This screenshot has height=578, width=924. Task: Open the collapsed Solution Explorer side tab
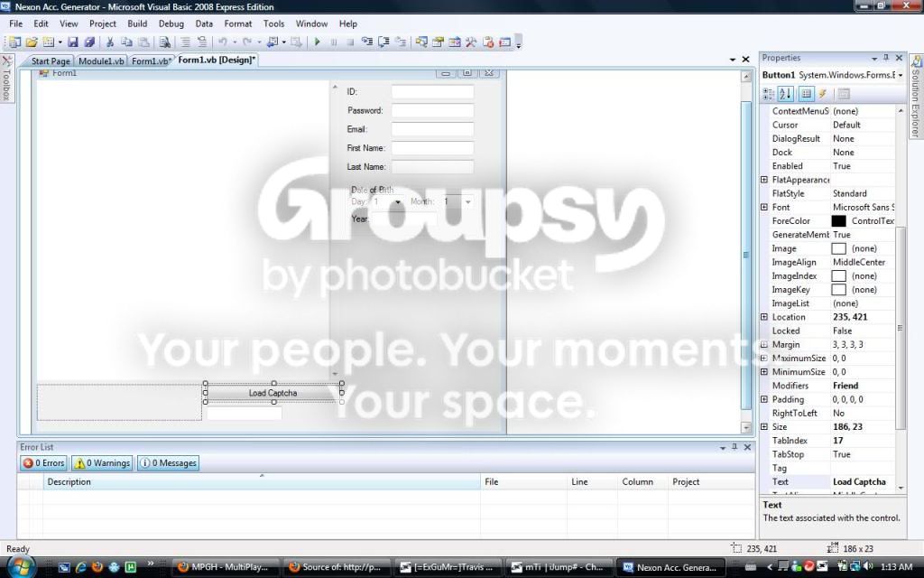click(915, 97)
